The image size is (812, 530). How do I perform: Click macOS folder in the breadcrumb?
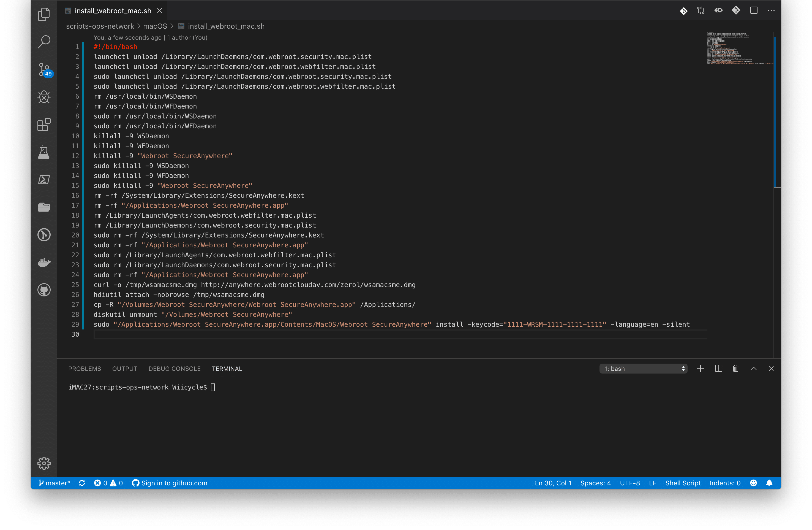tap(155, 26)
